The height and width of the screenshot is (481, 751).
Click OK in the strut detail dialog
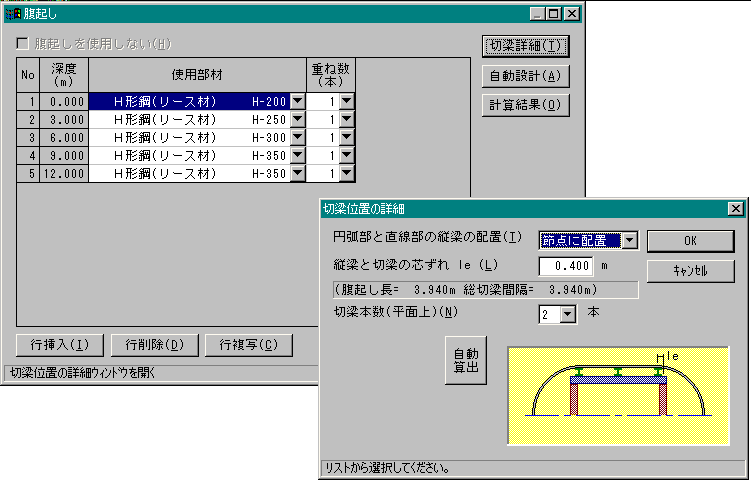click(690, 241)
